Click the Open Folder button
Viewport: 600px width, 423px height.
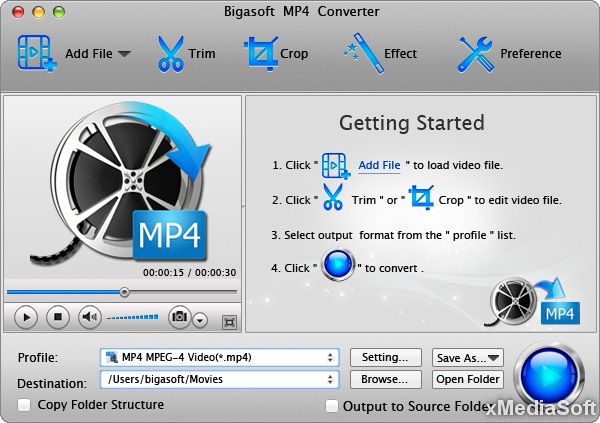pos(468,379)
